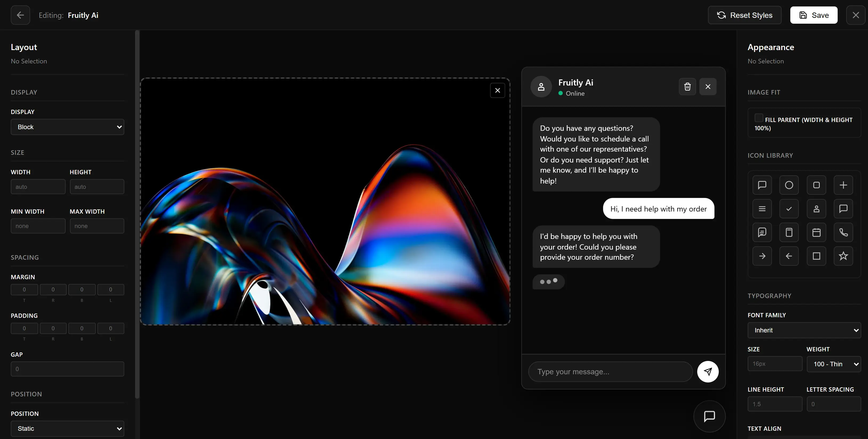Click the Reset Styles button
This screenshot has height=439, width=868.
coord(744,15)
